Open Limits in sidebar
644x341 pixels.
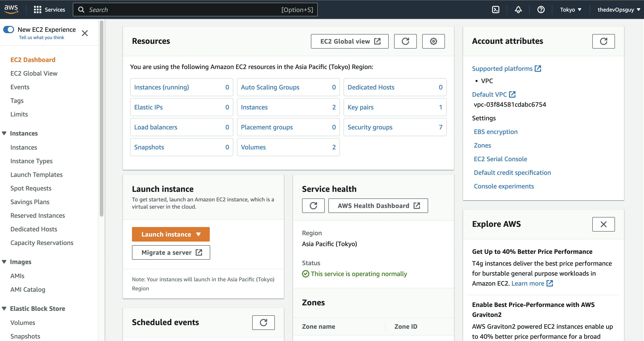coord(19,114)
